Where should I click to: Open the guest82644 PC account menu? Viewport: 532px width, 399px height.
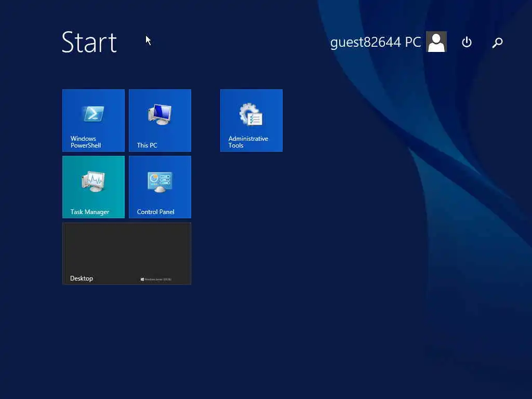point(375,42)
